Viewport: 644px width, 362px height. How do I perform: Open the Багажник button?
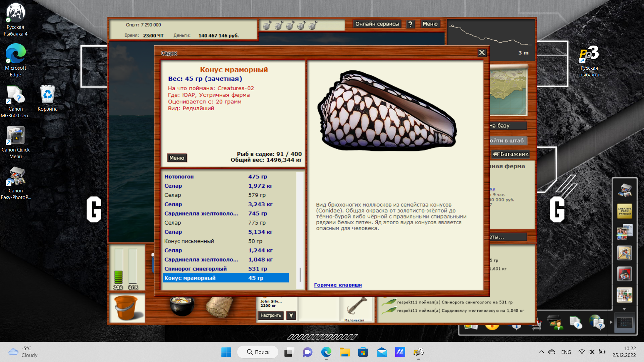point(511,154)
